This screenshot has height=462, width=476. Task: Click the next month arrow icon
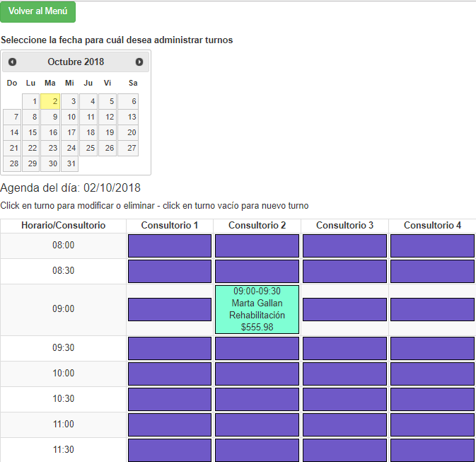(139, 62)
